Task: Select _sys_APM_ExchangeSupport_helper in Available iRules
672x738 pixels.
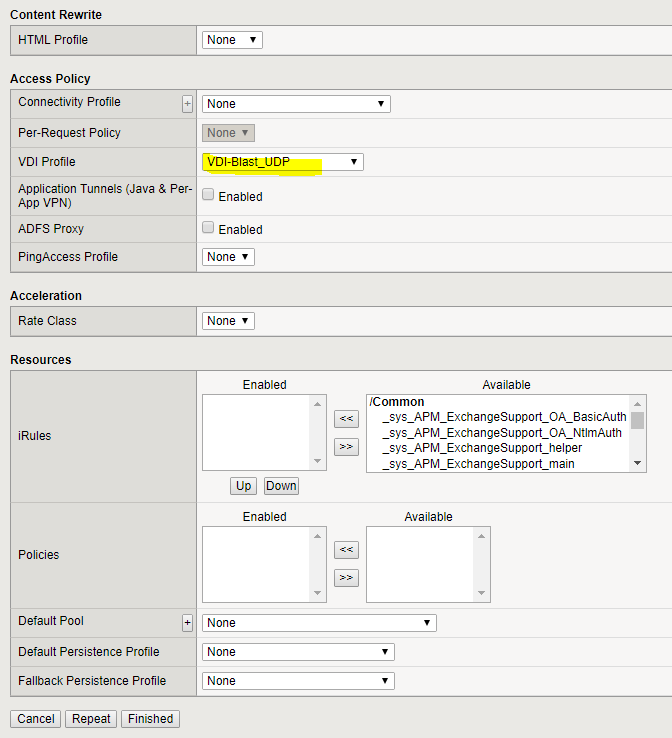Action: (481, 448)
